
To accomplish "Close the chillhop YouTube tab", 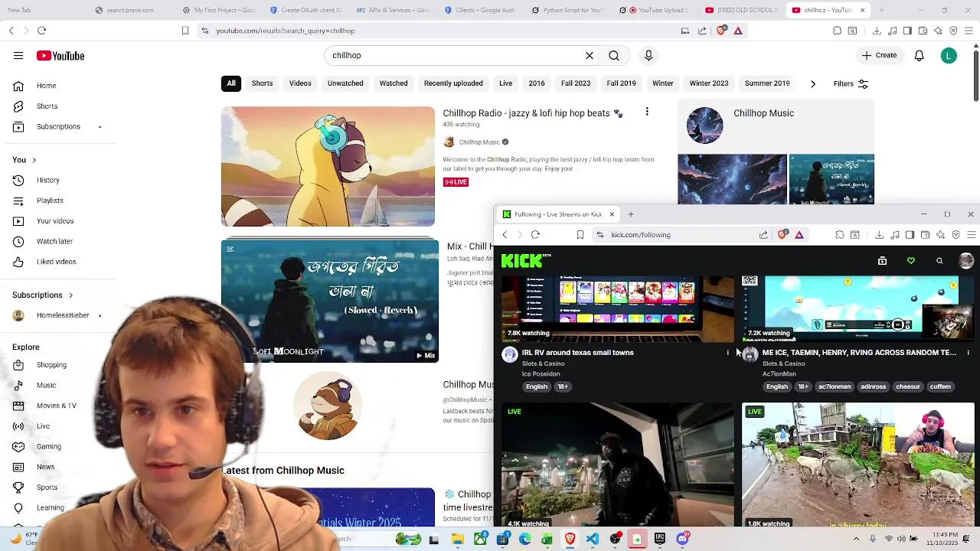I will [862, 10].
